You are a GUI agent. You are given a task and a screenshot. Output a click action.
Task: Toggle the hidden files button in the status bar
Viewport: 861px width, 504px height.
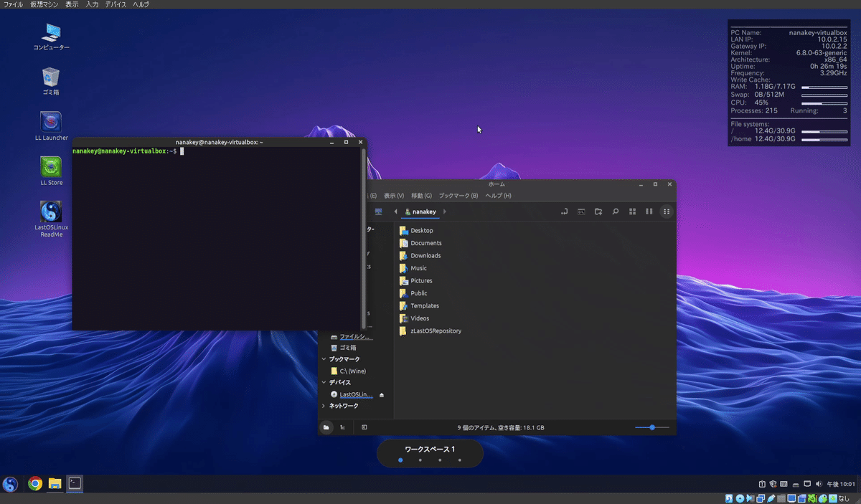point(326,427)
